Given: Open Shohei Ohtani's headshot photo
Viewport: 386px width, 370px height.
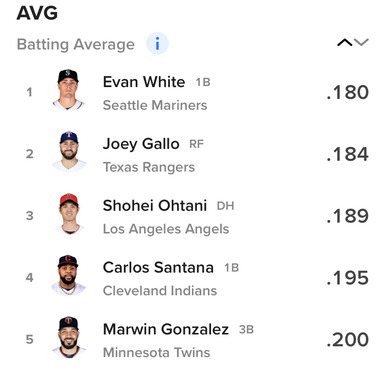Looking at the screenshot, I should tap(69, 213).
